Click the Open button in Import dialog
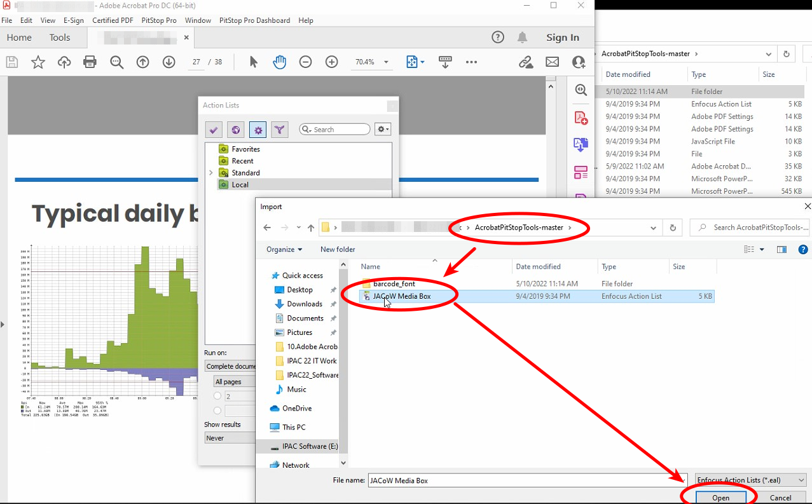The width and height of the screenshot is (812, 504). tap(720, 498)
